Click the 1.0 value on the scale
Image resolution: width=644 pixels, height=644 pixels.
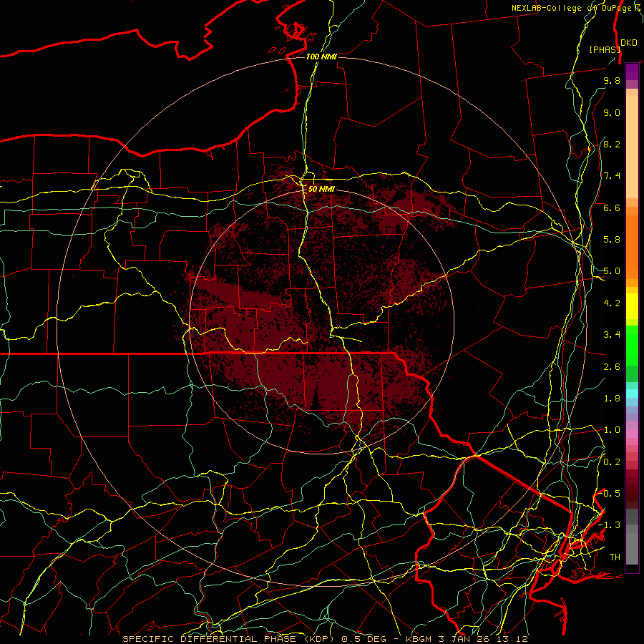(612, 430)
